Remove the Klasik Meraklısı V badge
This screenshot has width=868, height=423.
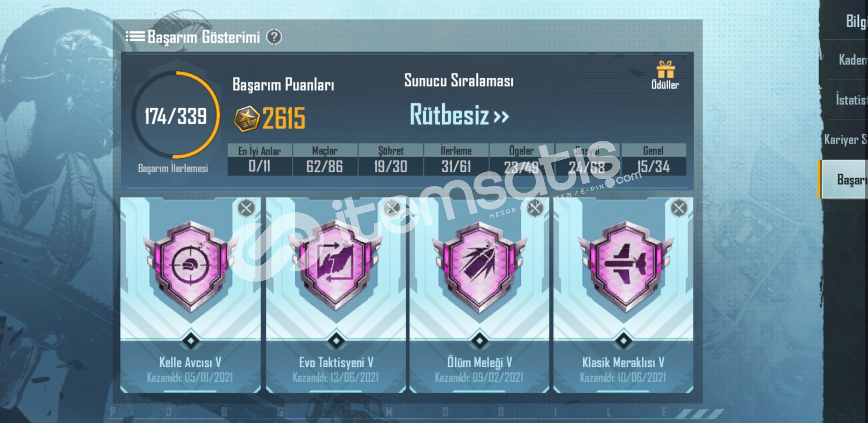679,208
